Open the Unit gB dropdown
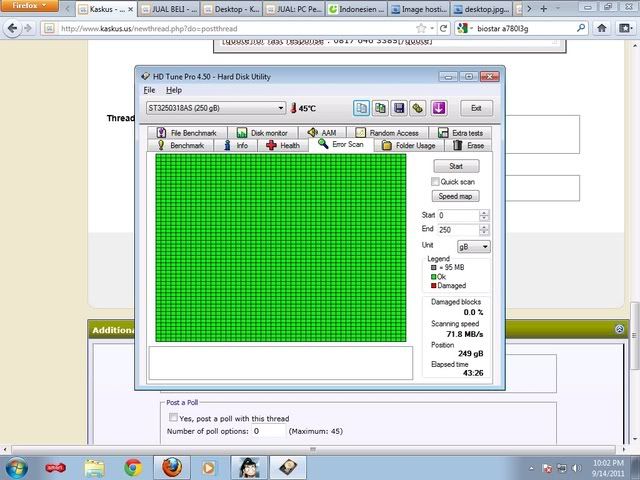 tap(473, 247)
